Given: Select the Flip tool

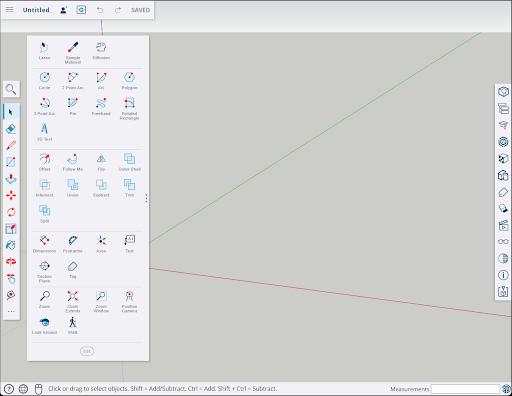Looking at the screenshot, I should pyautogui.click(x=101, y=162).
